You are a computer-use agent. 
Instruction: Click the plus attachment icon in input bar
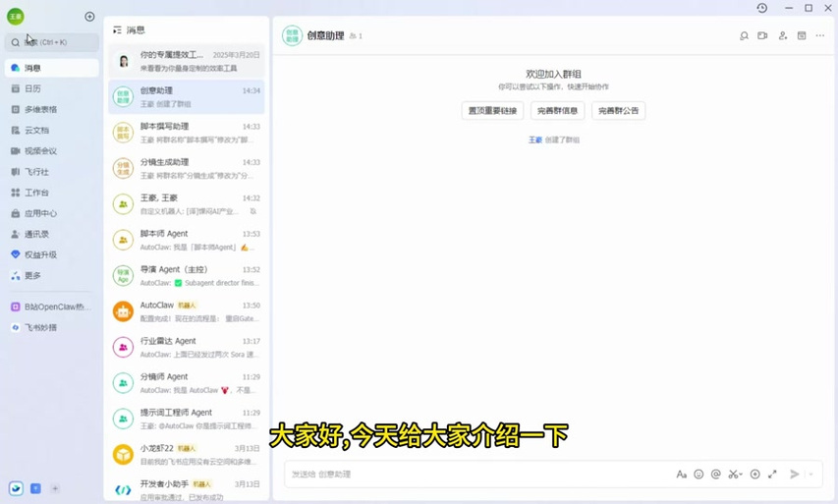point(755,475)
